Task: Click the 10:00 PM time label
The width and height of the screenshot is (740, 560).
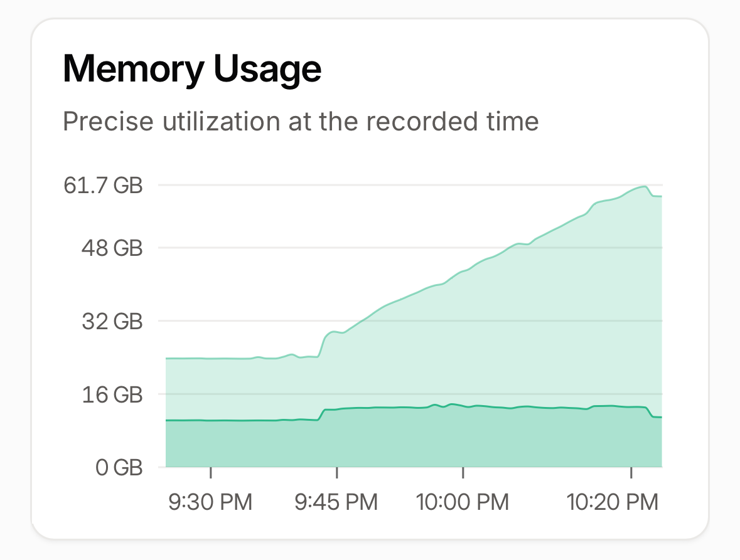Action: (x=463, y=502)
